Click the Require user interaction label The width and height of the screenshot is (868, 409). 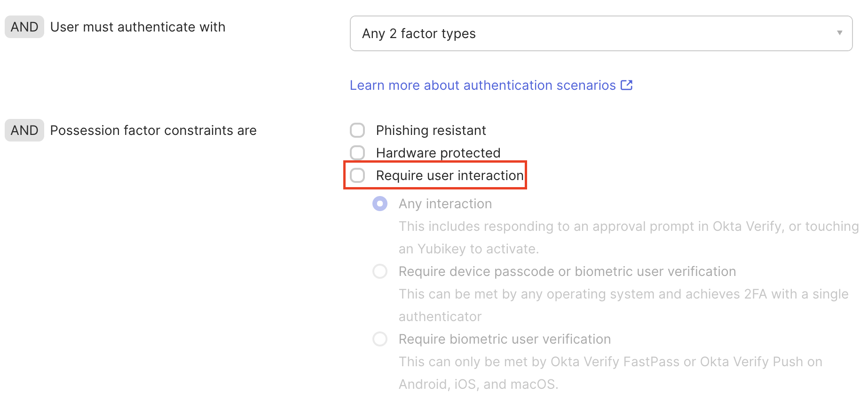click(x=449, y=175)
